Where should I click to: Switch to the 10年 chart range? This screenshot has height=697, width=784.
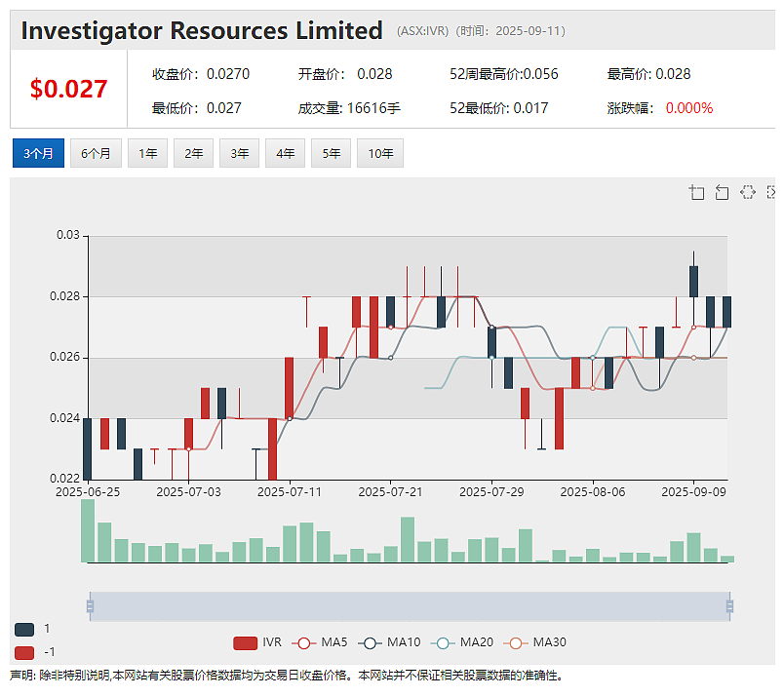[x=380, y=153]
